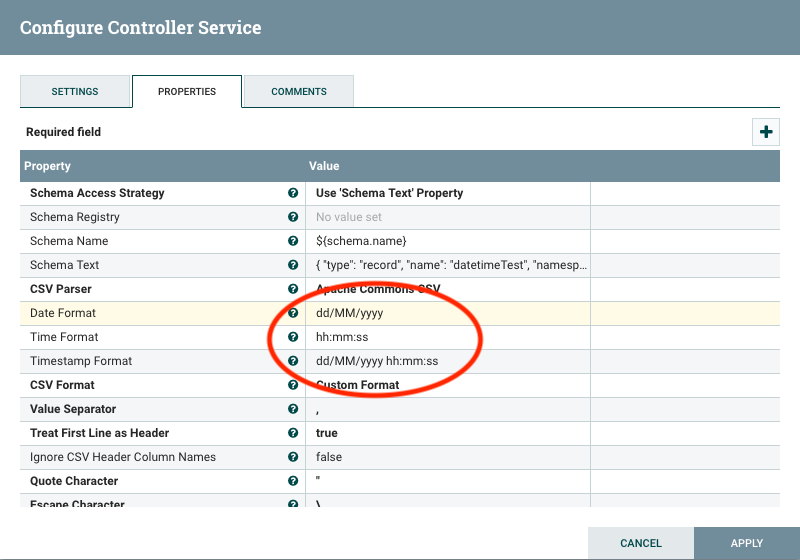
Task: Click help icon beside Date Format
Action: [293, 313]
